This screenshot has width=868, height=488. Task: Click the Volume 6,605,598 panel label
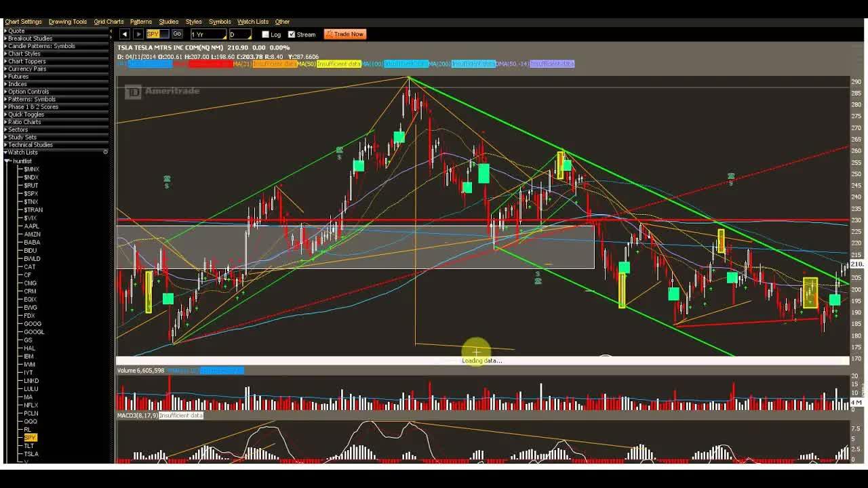[x=141, y=371]
